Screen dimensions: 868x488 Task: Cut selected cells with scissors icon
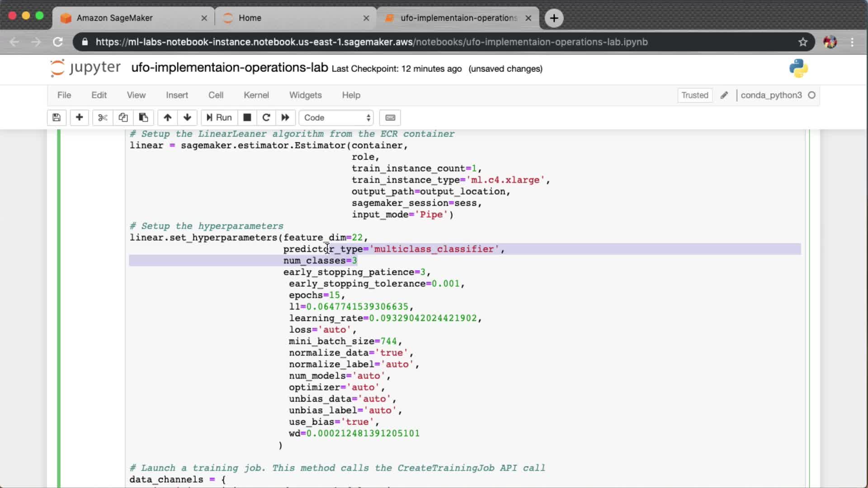pyautogui.click(x=103, y=117)
